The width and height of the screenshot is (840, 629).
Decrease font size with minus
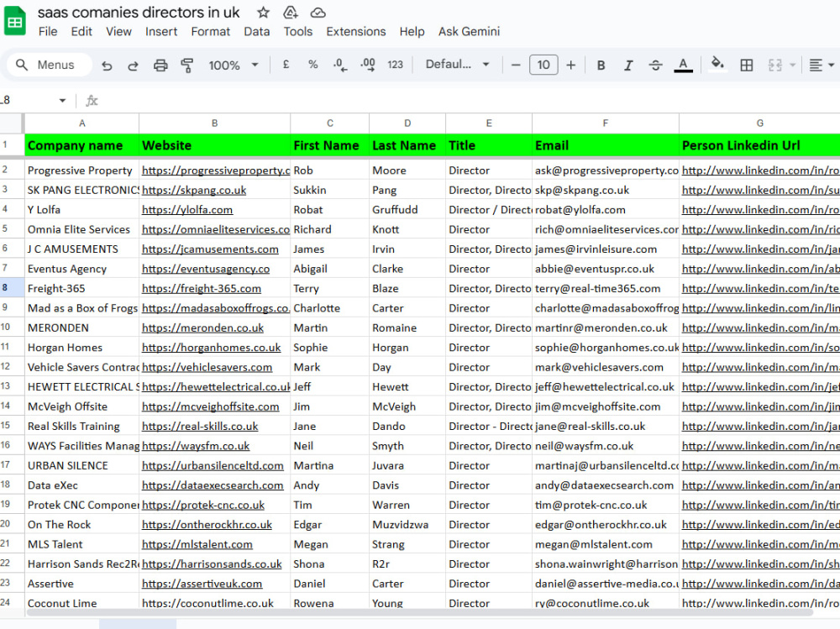[x=516, y=66]
